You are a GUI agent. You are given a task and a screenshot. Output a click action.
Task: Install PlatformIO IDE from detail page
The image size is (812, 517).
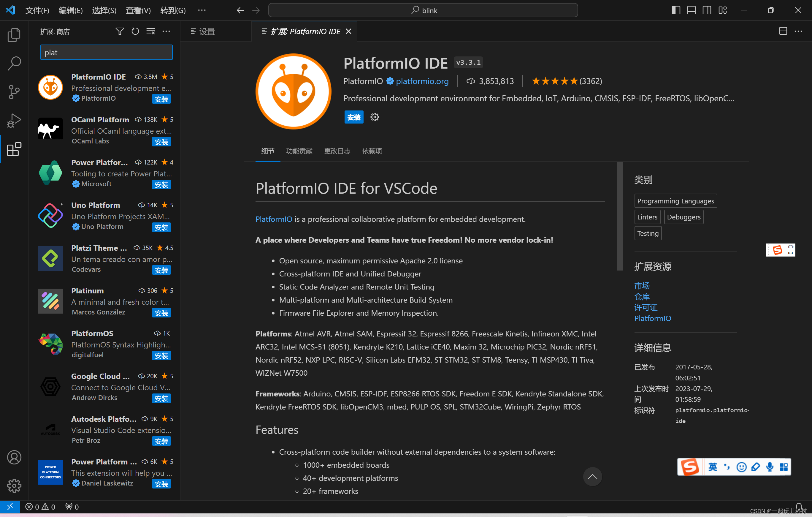(354, 117)
